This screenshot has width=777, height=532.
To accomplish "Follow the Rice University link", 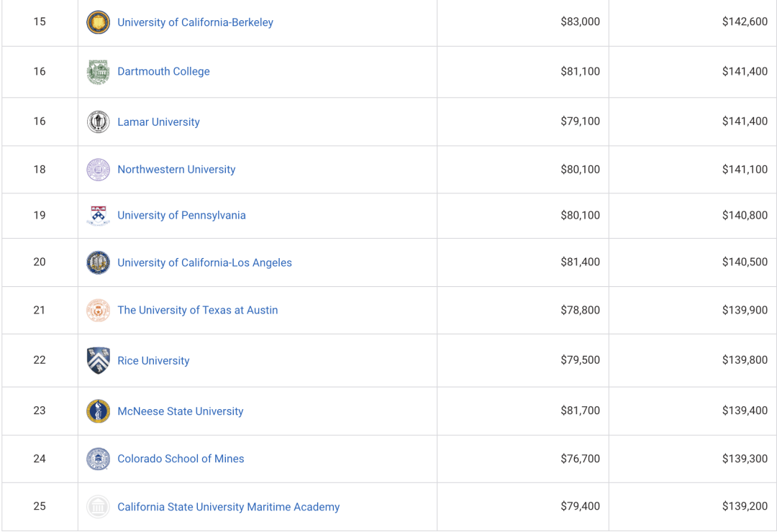I will click(154, 361).
